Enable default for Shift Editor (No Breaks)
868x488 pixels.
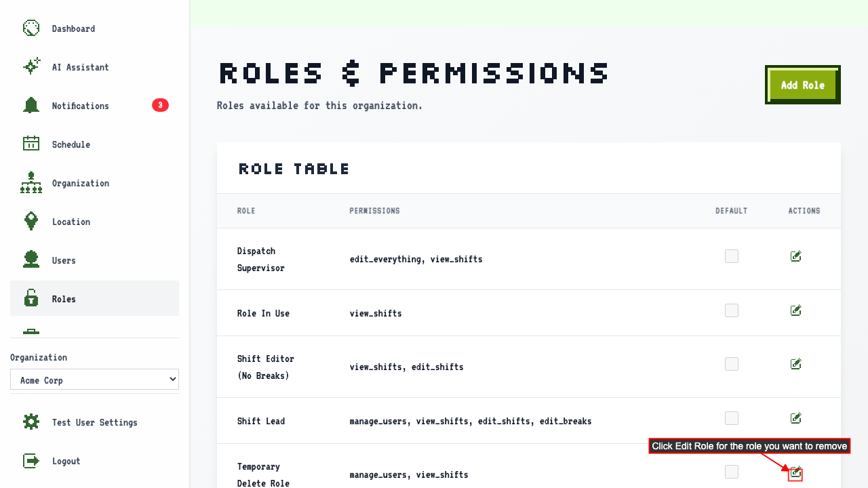732,364
